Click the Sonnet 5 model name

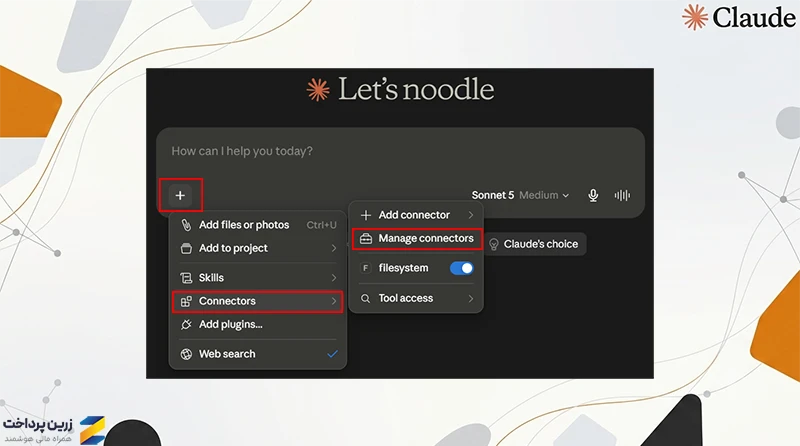(492, 195)
